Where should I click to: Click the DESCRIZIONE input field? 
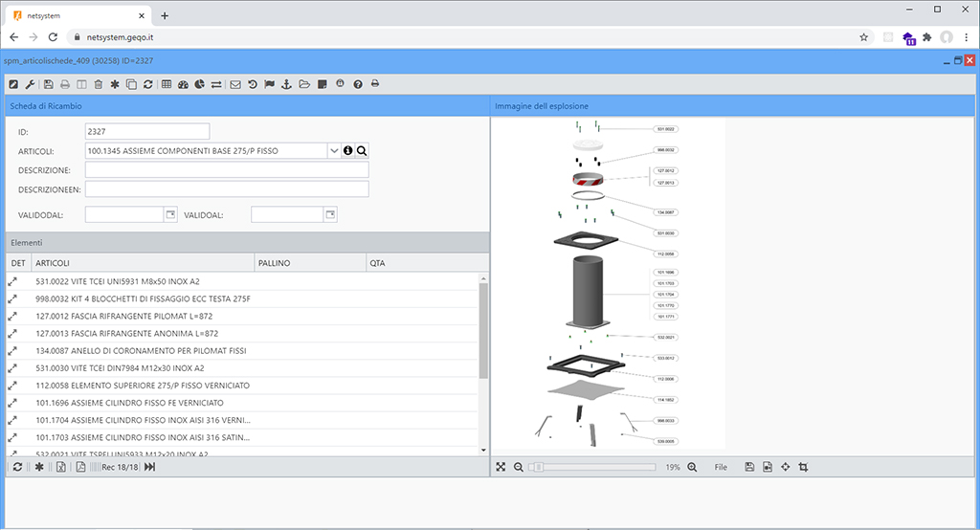[x=226, y=170]
